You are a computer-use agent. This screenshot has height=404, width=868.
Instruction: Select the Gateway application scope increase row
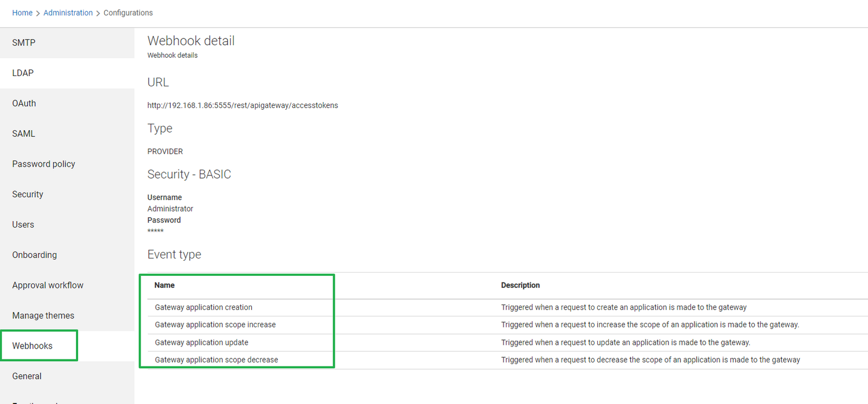click(x=215, y=325)
